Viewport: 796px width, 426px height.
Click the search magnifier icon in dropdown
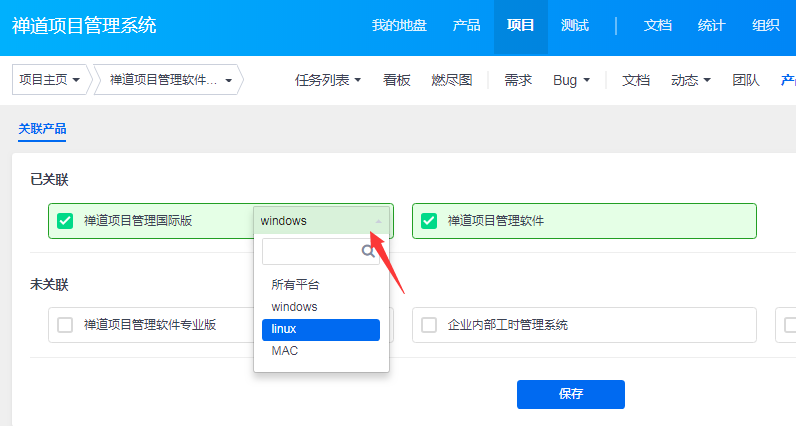point(368,251)
